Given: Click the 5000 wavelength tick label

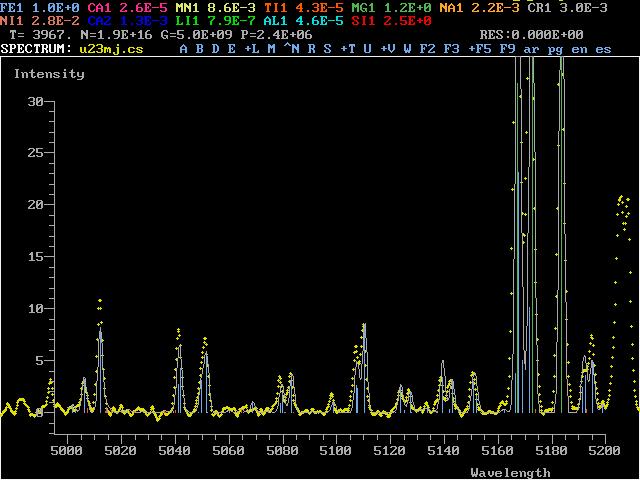Looking at the screenshot, I should 67,451.
